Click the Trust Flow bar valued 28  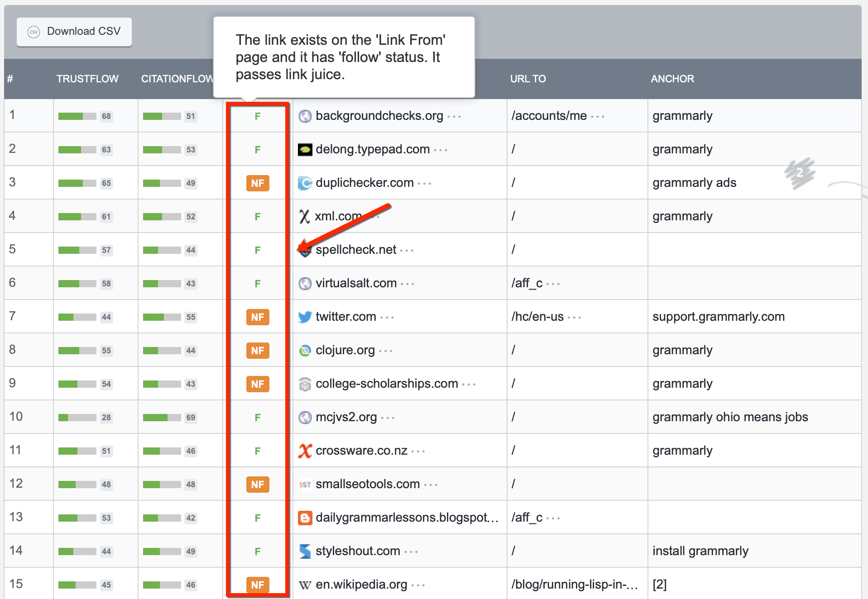77,418
